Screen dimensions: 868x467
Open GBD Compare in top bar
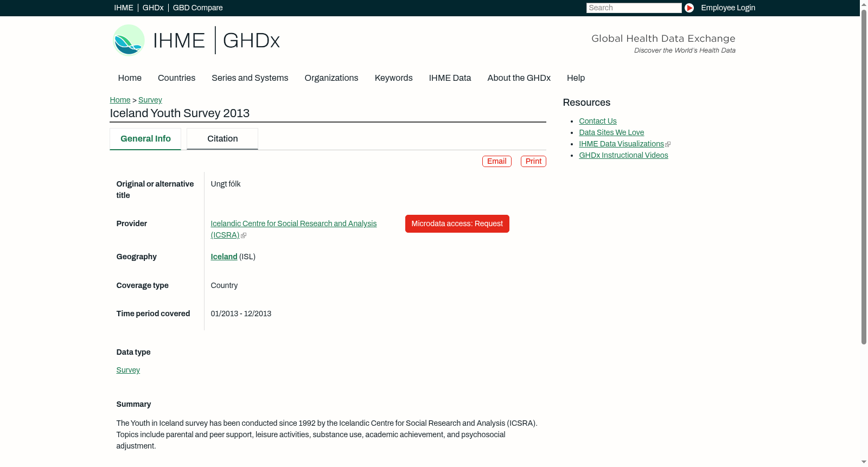point(198,8)
